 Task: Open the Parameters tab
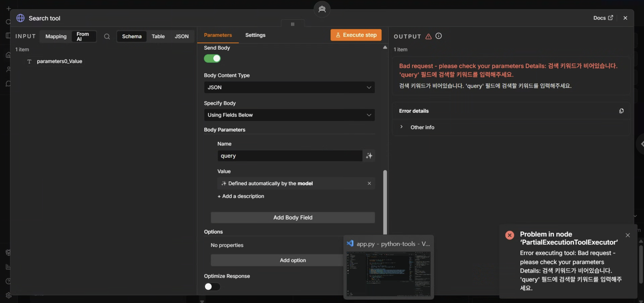tap(218, 35)
